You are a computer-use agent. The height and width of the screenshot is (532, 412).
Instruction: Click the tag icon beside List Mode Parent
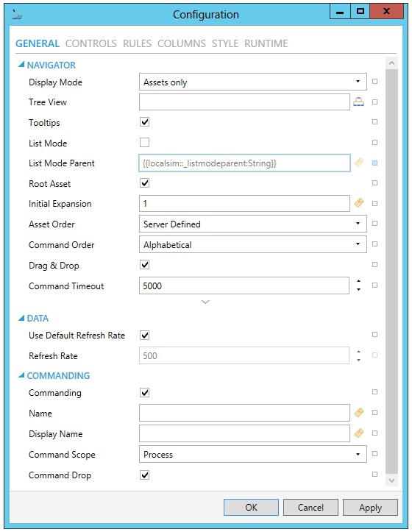(359, 163)
